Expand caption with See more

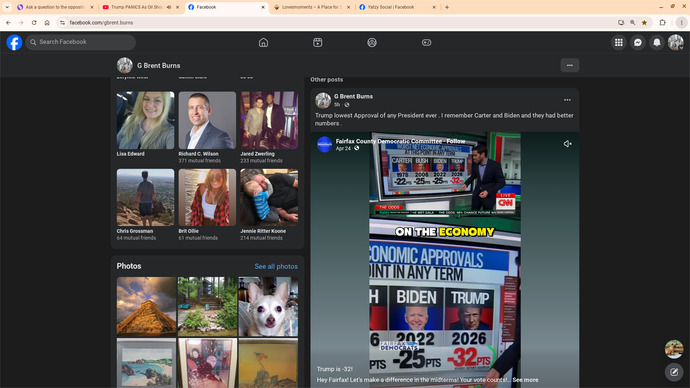525,380
